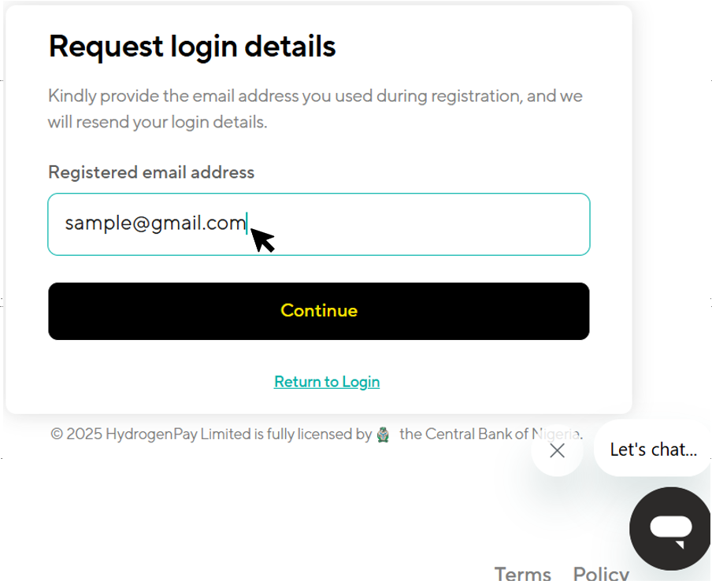Click the Central Bank of Nigeria logo
The height and width of the screenshot is (588, 712).
tap(384, 435)
